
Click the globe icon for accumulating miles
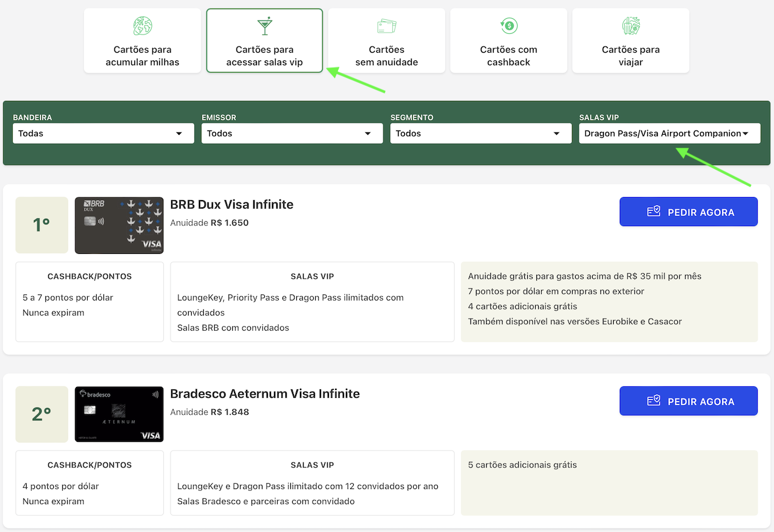(x=143, y=26)
